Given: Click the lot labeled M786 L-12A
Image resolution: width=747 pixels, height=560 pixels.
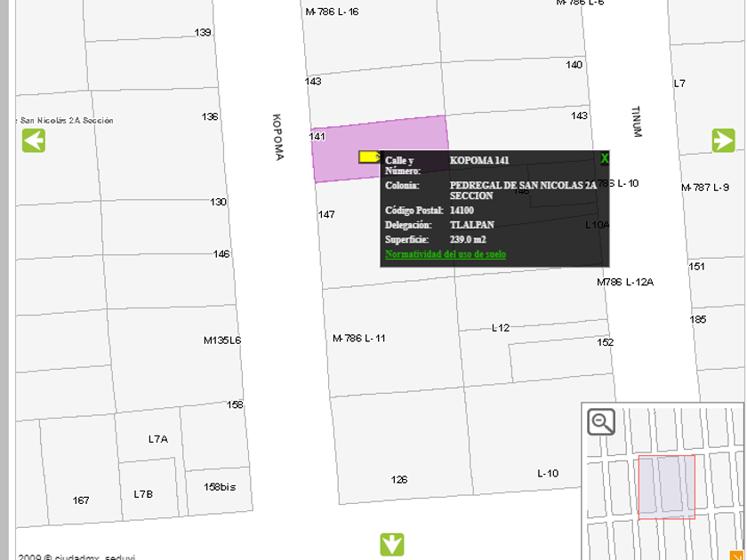Looking at the screenshot, I should pos(624,282).
